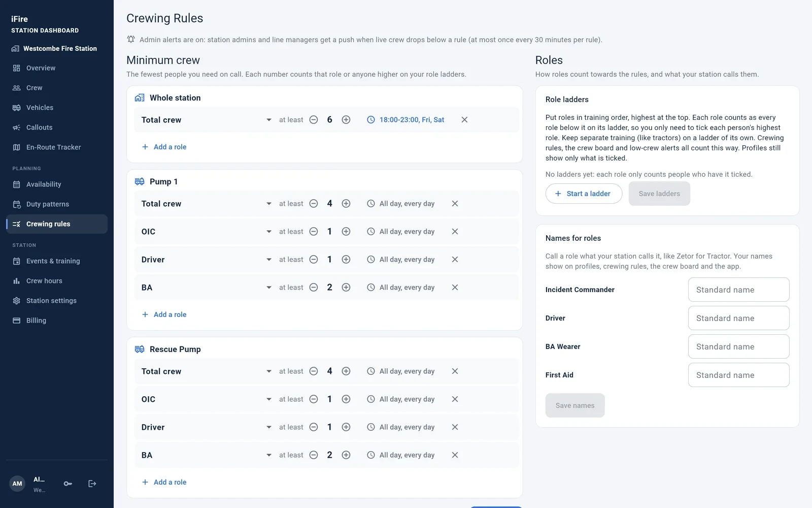The height and width of the screenshot is (508, 812).
Task: Increase Rescue Pump Total crew minimum
Action: pos(346,371)
